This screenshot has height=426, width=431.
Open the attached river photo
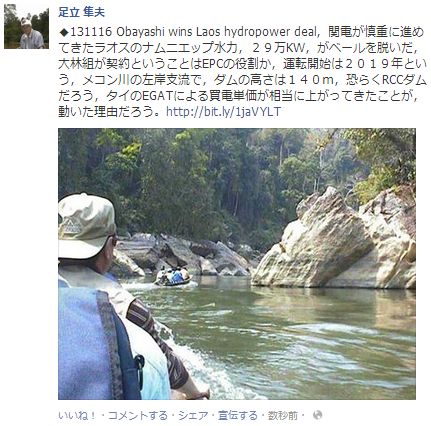click(x=237, y=264)
